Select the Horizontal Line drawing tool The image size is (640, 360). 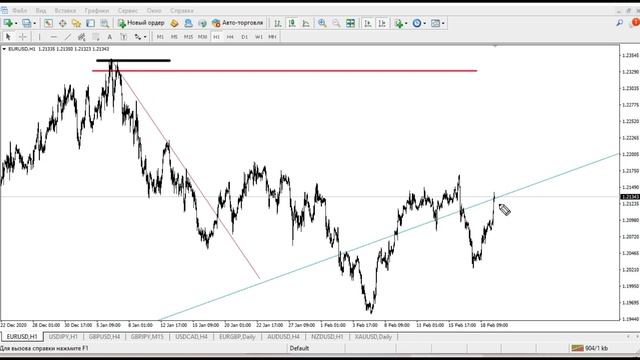53,37
